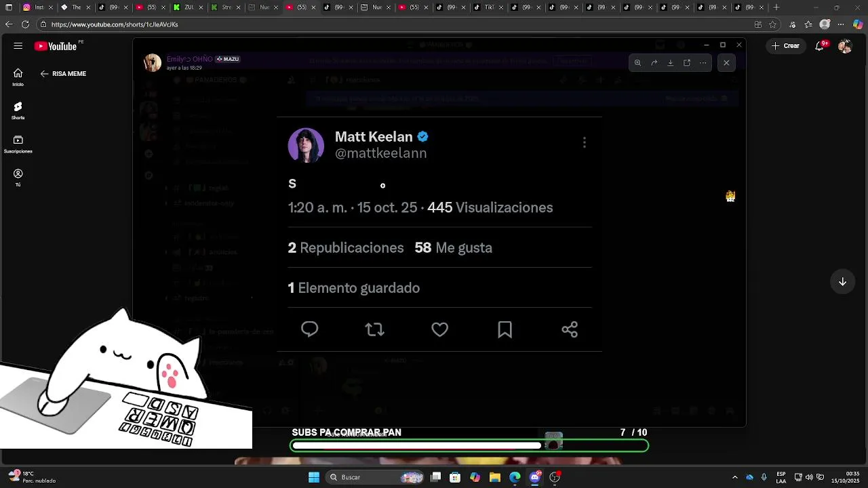
Task: View the 58 Me gusta list
Action: 454,247
